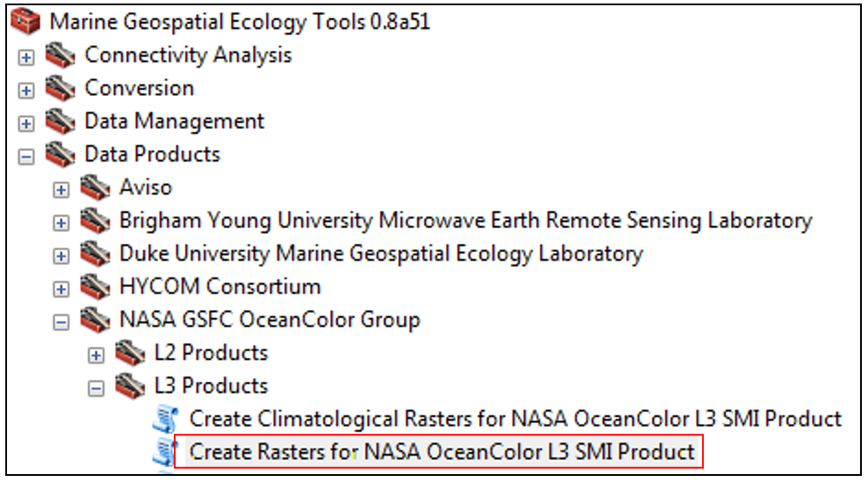Expand the L2 Products toolset

pyautogui.click(x=97, y=356)
